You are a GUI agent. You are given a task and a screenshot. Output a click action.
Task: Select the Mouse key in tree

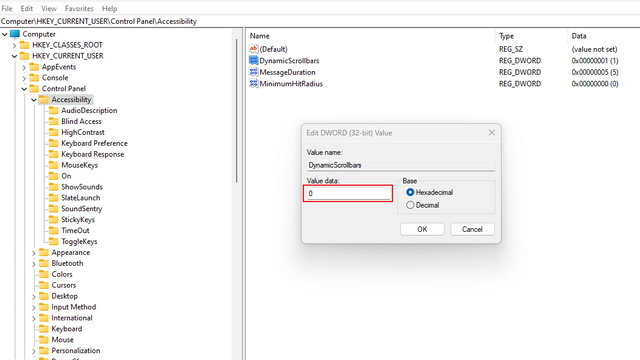click(62, 340)
